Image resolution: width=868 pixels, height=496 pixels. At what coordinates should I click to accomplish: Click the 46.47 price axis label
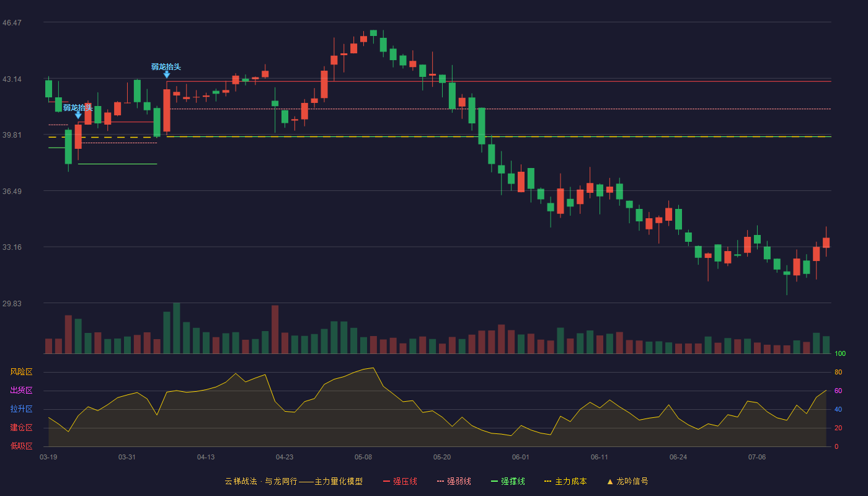12,23
